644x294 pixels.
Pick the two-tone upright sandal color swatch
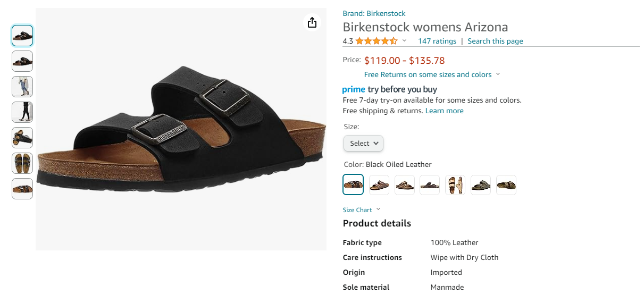pos(455,185)
